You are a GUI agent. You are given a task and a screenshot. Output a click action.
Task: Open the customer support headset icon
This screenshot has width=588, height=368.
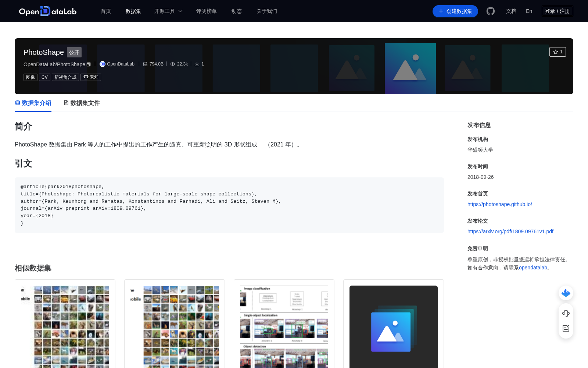(566, 314)
